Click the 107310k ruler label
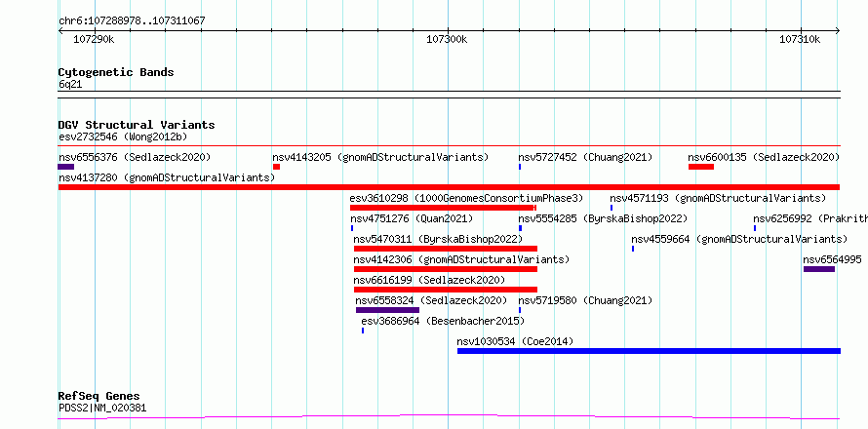This screenshot has width=868, height=429. coord(801,39)
